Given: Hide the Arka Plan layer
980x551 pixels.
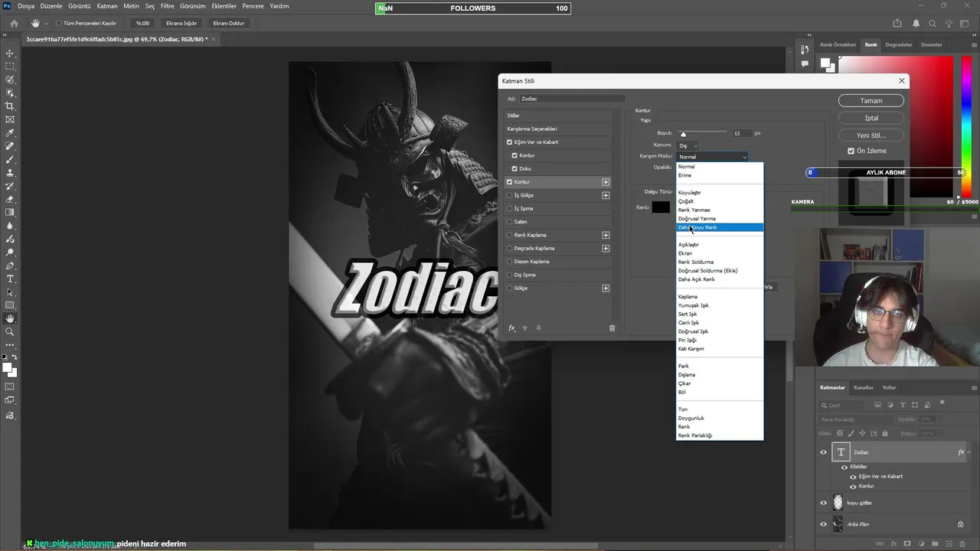Looking at the screenshot, I should click(824, 524).
